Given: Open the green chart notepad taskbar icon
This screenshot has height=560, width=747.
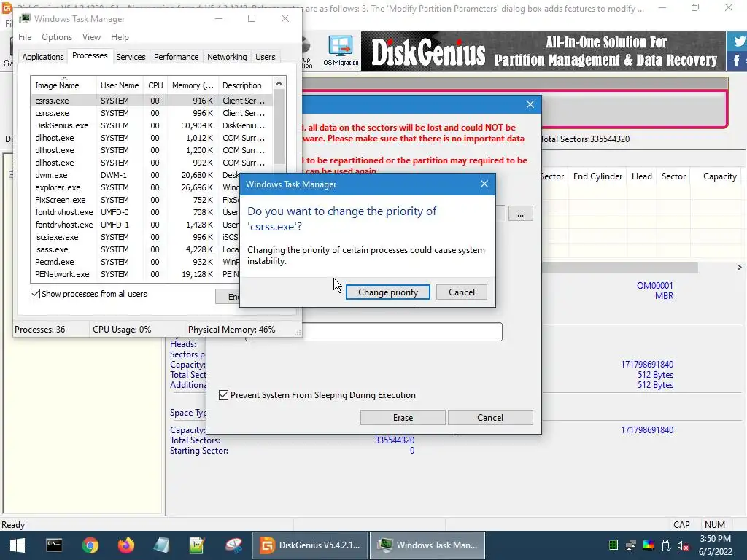Looking at the screenshot, I should pos(197,545).
